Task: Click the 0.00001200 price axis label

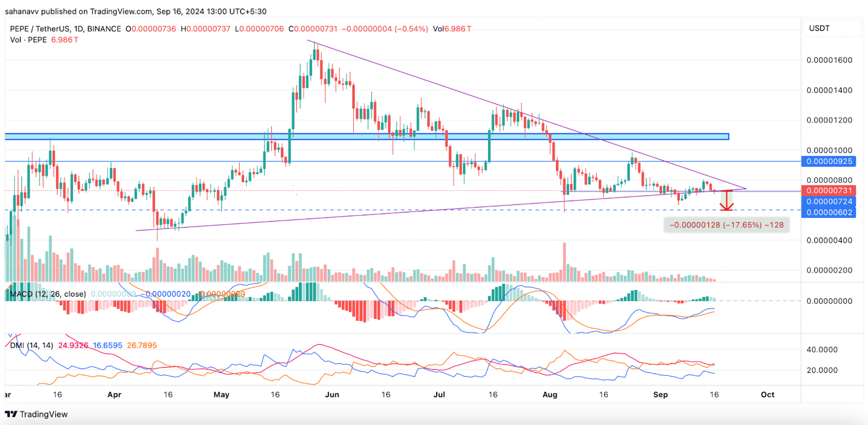Action: pos(829,120)
